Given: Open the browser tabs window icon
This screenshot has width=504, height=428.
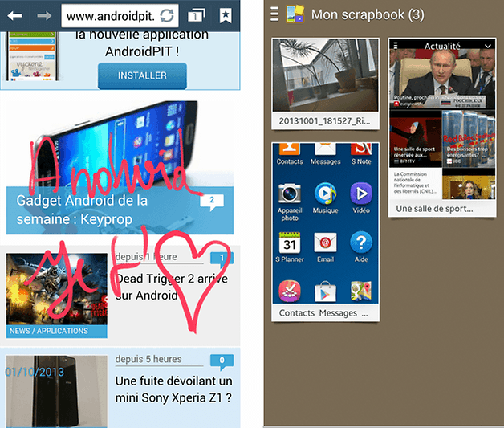Looking at the screenshot, I should tap(197, 15).
